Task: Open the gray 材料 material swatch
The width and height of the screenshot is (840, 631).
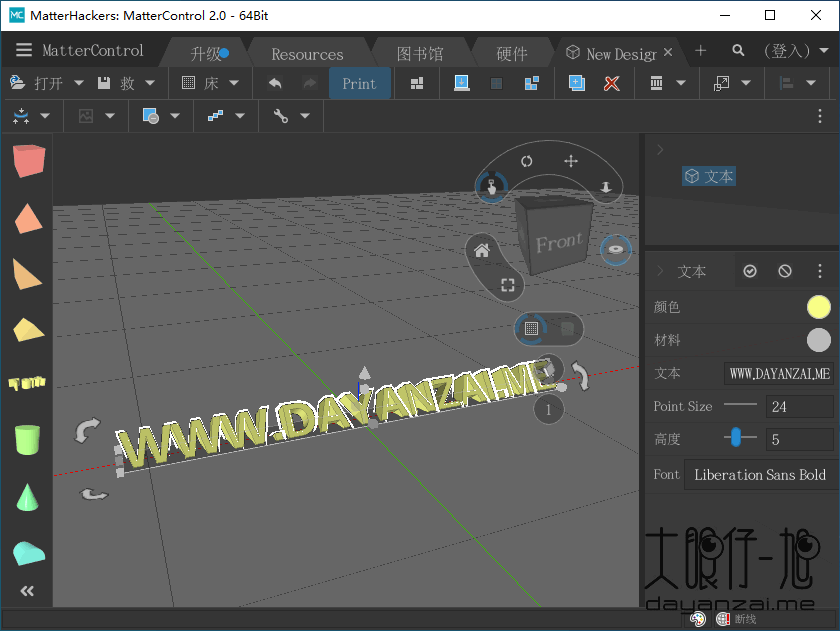Action: click(x=819, y=340)
